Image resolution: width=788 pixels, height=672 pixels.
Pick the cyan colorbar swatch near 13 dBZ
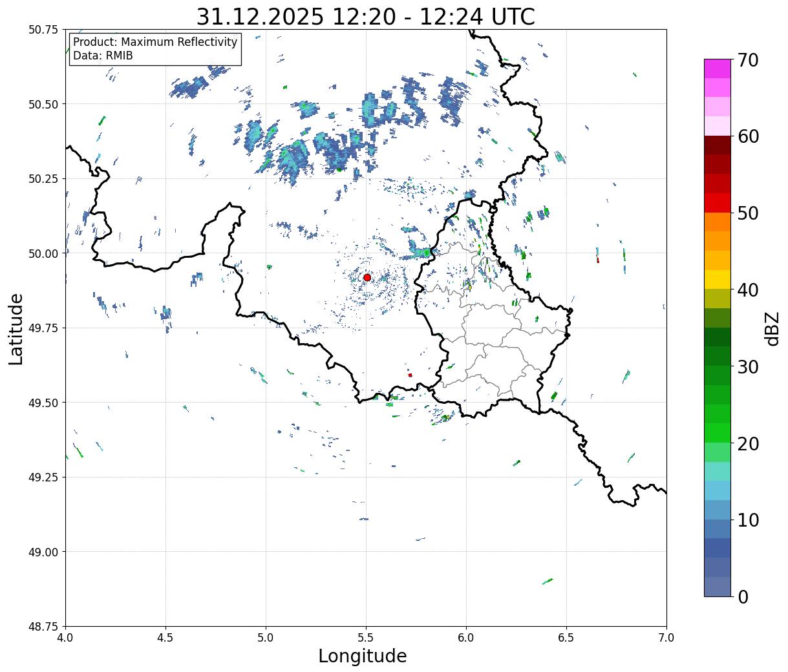[718, 490]
